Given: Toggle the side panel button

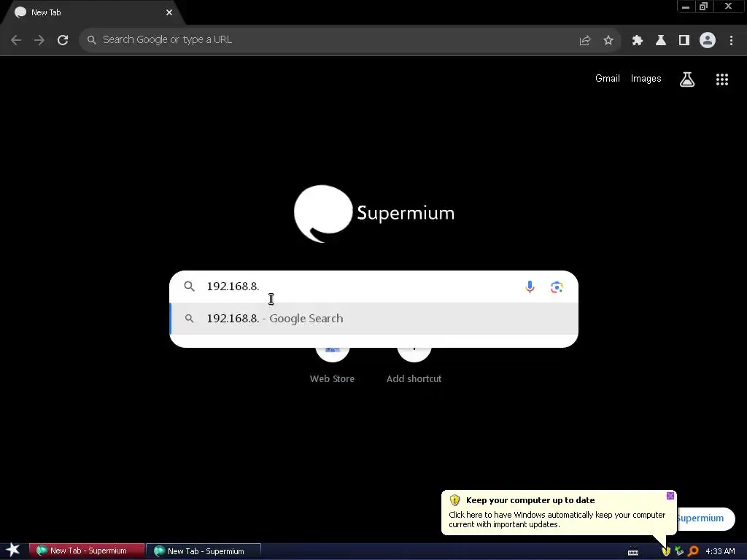Looking at the screenshot, I should click(x=684, y=40).
